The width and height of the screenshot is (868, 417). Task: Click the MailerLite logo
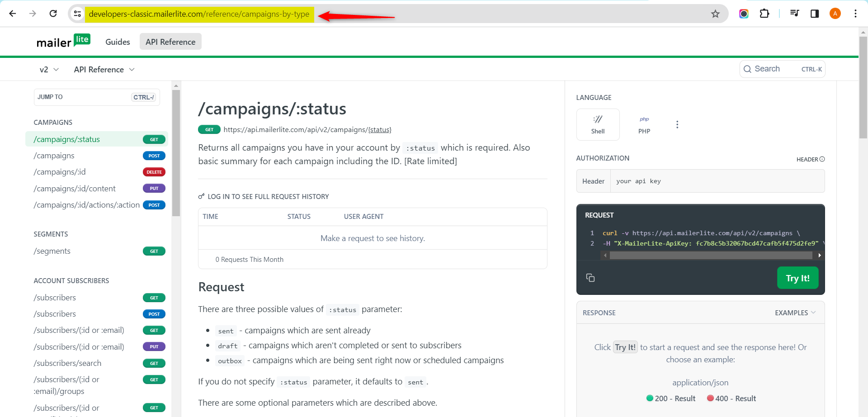click(x=63, y=41)
